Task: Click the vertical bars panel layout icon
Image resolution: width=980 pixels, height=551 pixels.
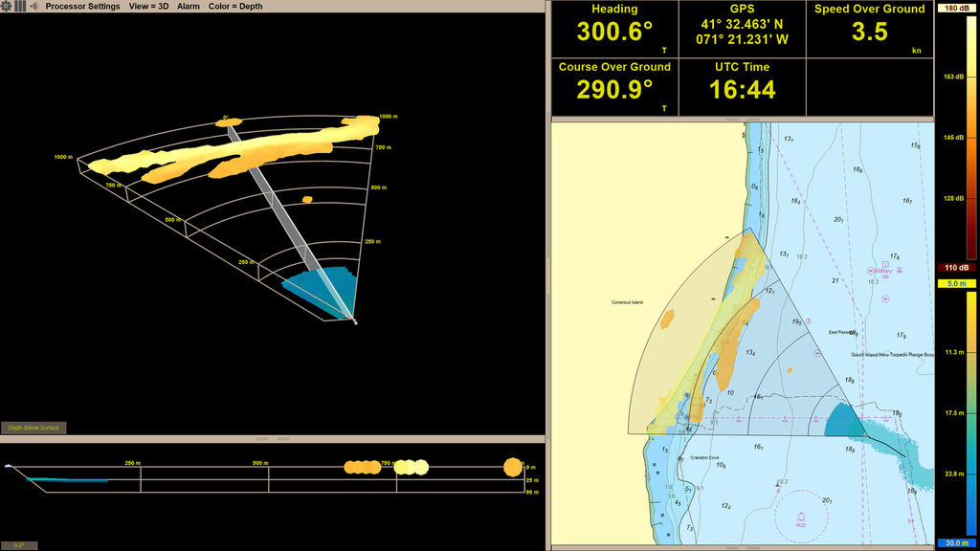Action: click(x=20, y=7)
